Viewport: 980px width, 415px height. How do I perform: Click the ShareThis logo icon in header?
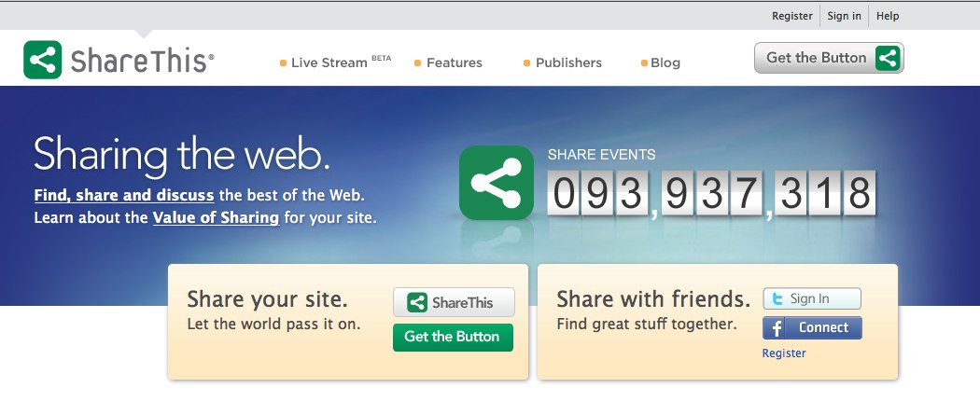pos(43,60)
